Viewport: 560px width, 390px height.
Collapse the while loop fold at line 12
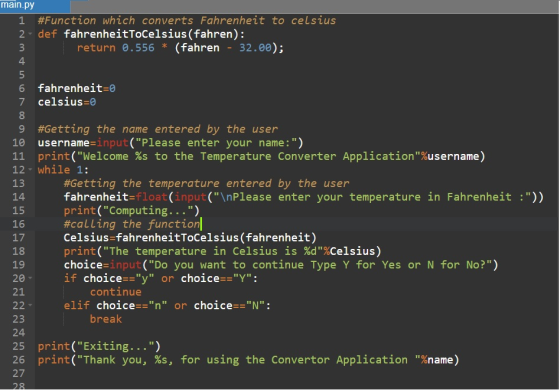[30, 170]
